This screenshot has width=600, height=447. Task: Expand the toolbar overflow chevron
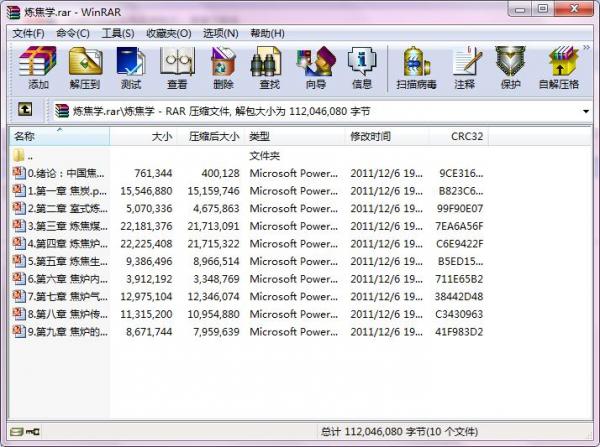586,47
